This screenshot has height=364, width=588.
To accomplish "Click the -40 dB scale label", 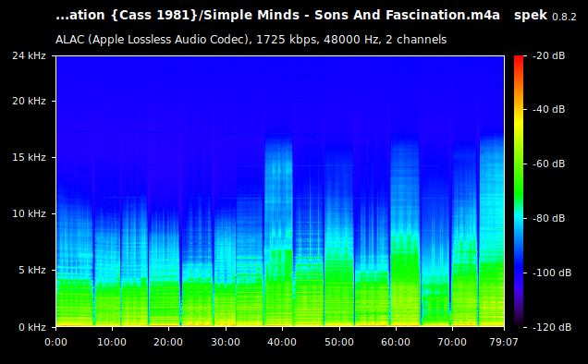I will [x=549, y=109].
